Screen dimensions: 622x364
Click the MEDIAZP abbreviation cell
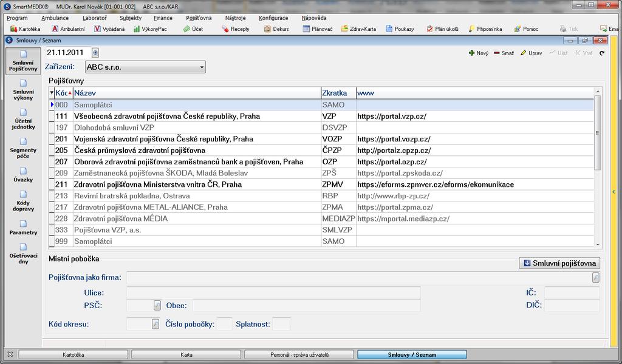tap(338, 218)
